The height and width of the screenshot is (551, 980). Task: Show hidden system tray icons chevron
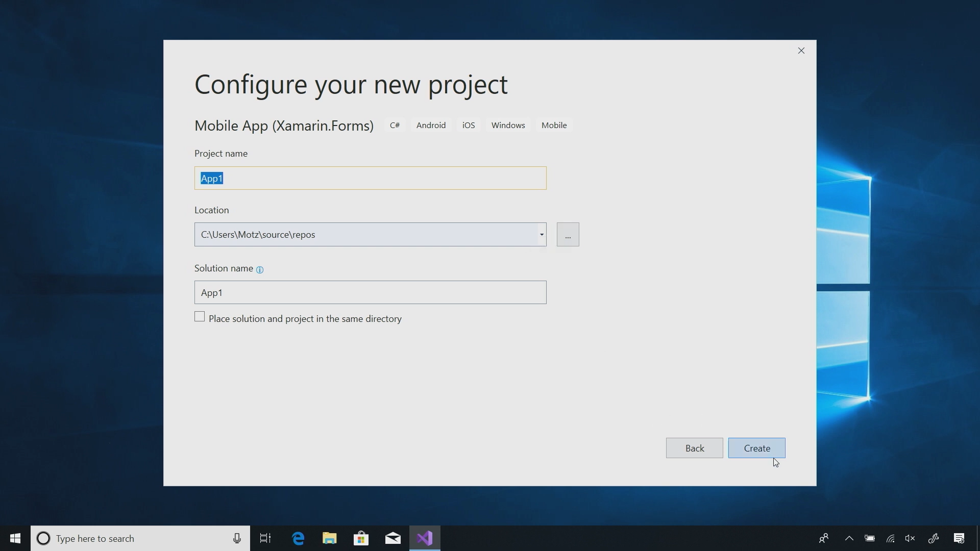pyautogui.click(x=849, y=538)
